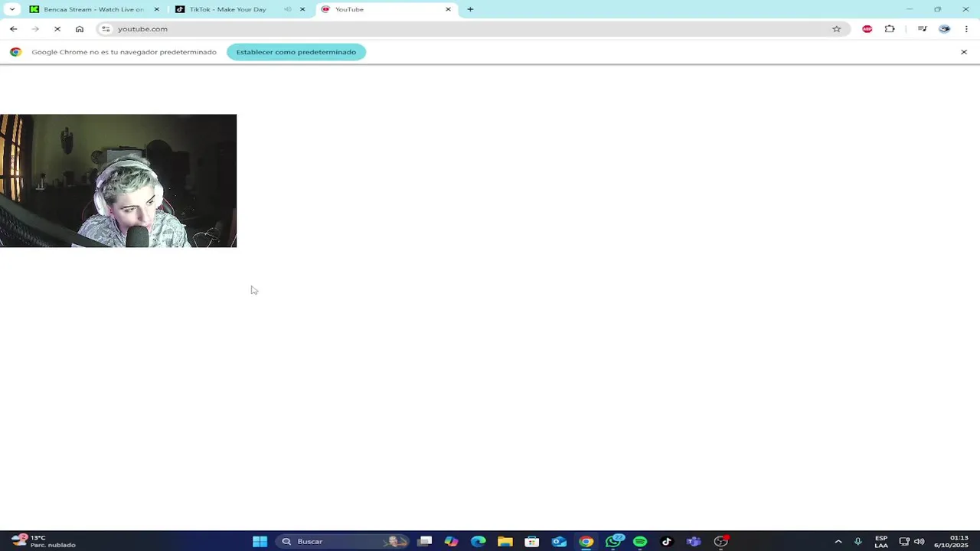Viewport: 980px width, 551px height.
Task: Open the Chrome profile avatar
Action: click(x=945, y=29)
